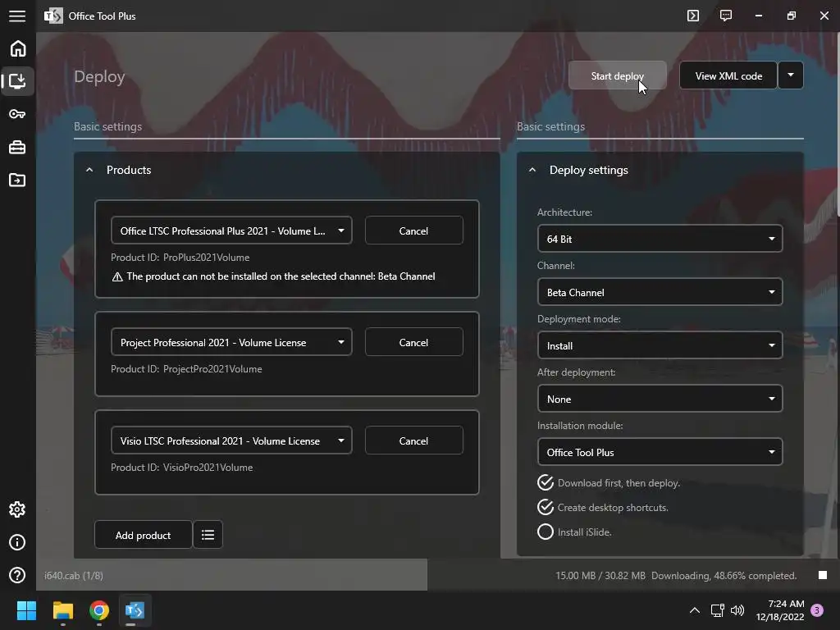Cancel the Office LTSC Professional Plus product
Screen dimensions: 840x630
click(413, 231)
